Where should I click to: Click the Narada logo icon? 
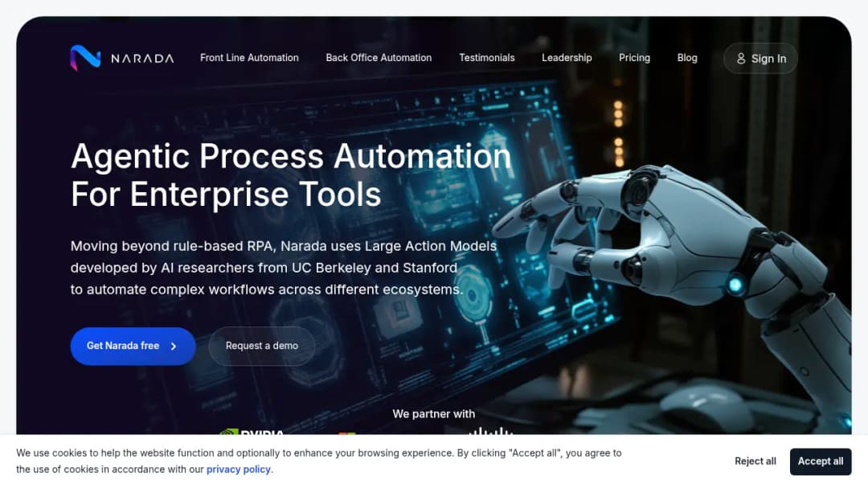tap(85, 58)
